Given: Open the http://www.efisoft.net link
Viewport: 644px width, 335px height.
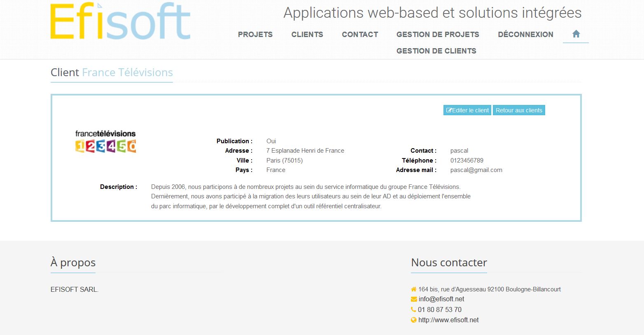Looking at the screenshot, I should pos(448,320).
